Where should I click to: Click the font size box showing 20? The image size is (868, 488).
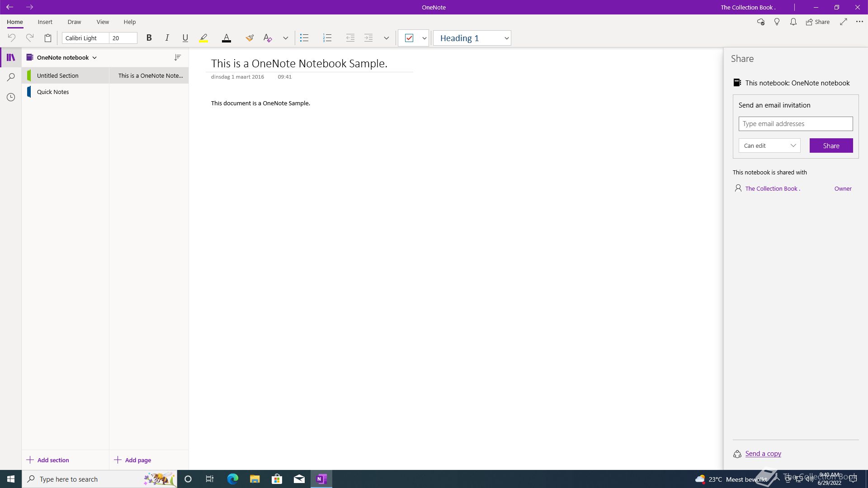click(x=123, y=38)
